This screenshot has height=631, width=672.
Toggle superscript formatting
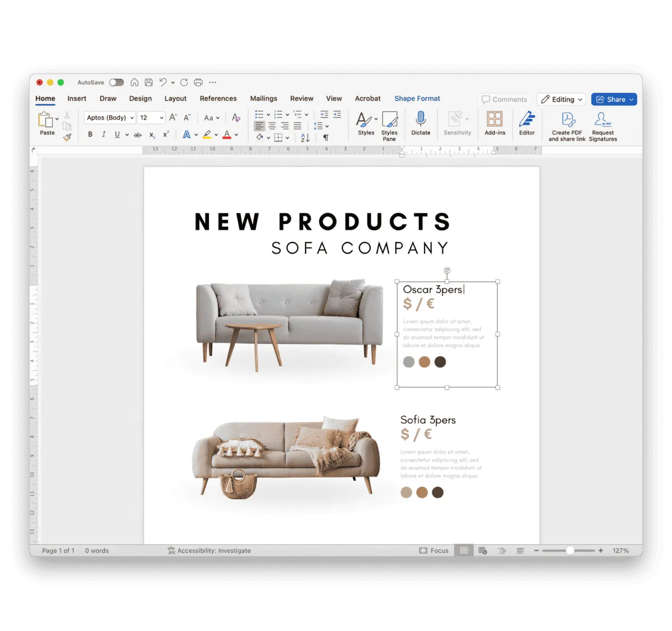[x=166, y=134]
